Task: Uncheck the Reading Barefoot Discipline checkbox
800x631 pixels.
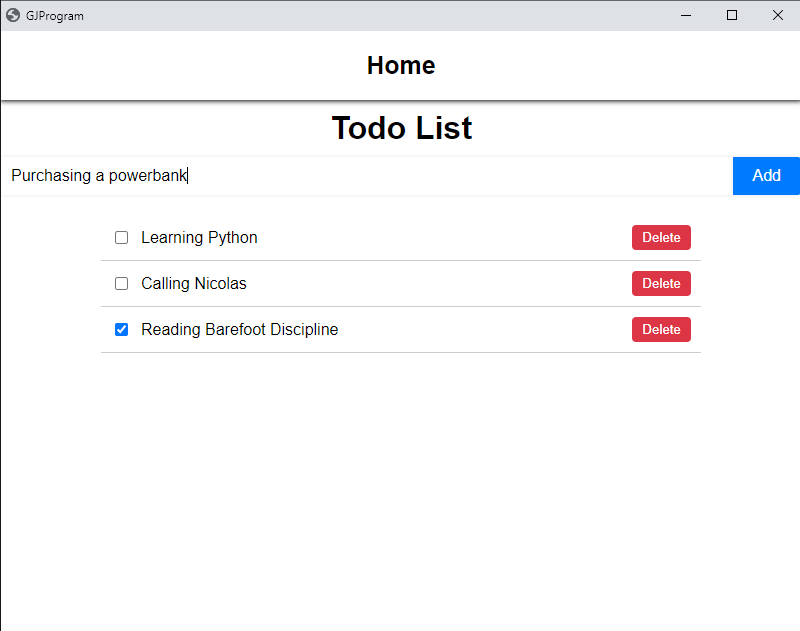Action: tap(122, 330)
